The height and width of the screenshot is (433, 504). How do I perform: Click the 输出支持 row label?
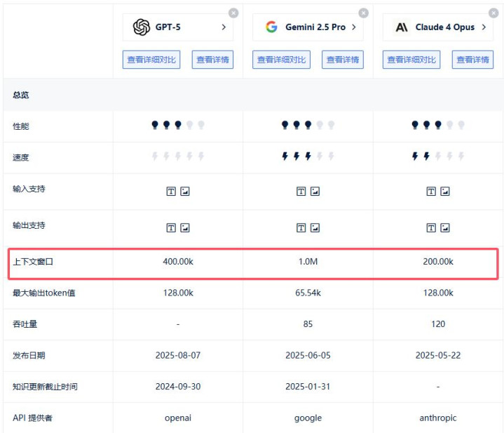pos(29,225)
